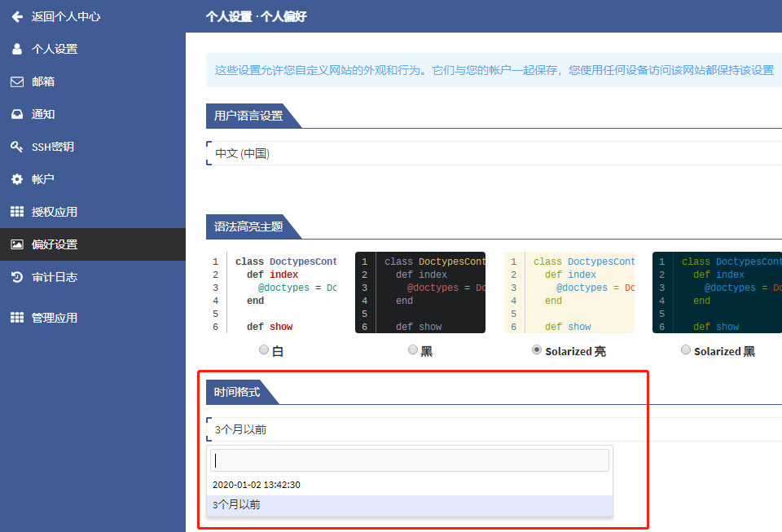Select the Solarized 黑 radio button
Screen dimensions: 782x532
pyautogui.click(x=685, y=350)
